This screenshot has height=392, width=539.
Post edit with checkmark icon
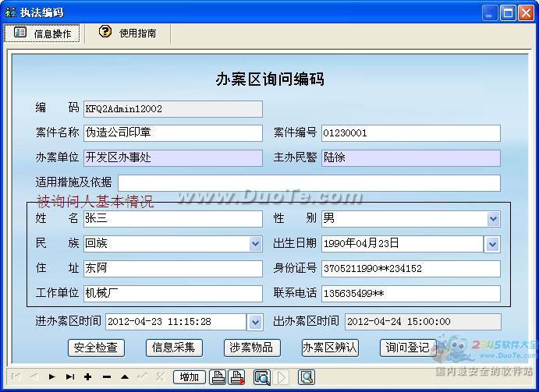tap(143, 377)
